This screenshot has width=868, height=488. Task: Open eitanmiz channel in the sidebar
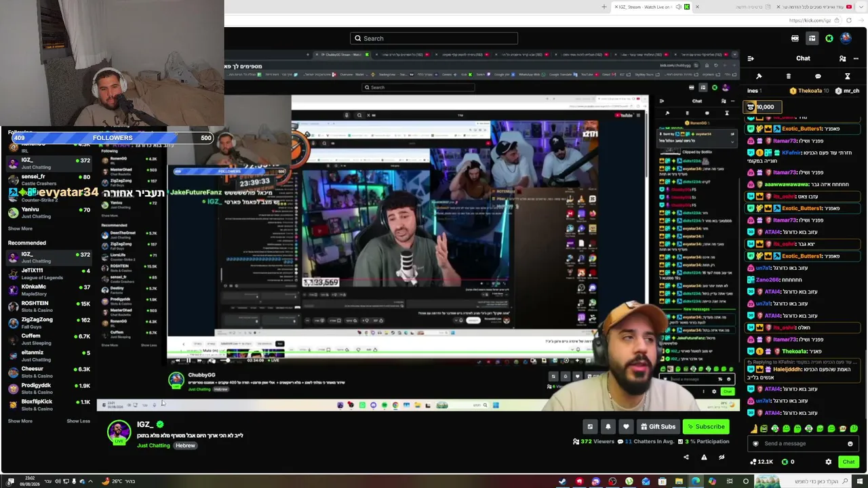coord(48,356)
